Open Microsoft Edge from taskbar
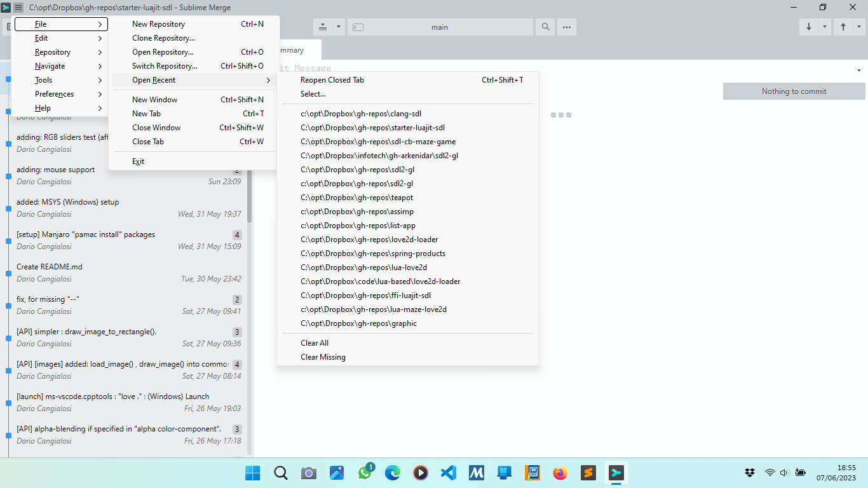The width and height of the screenshot is (868, 488). point(392,473)
